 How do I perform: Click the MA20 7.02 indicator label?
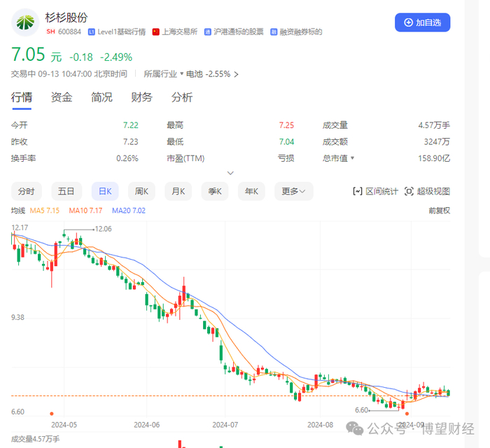(129, 211)
